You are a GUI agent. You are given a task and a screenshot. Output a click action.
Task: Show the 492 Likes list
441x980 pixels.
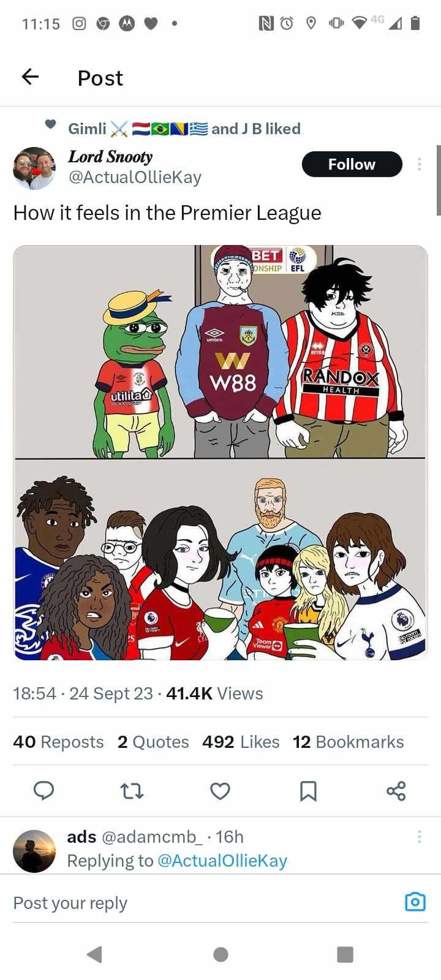coord(241,742)
